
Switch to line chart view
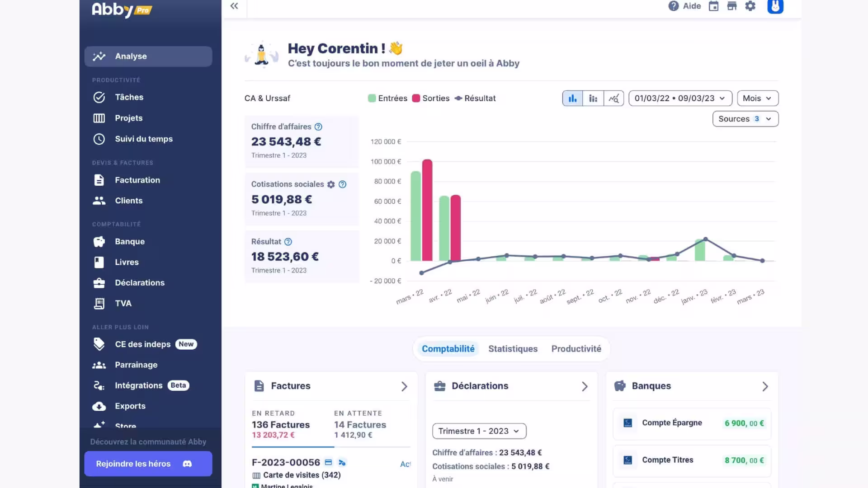(613, 98)
